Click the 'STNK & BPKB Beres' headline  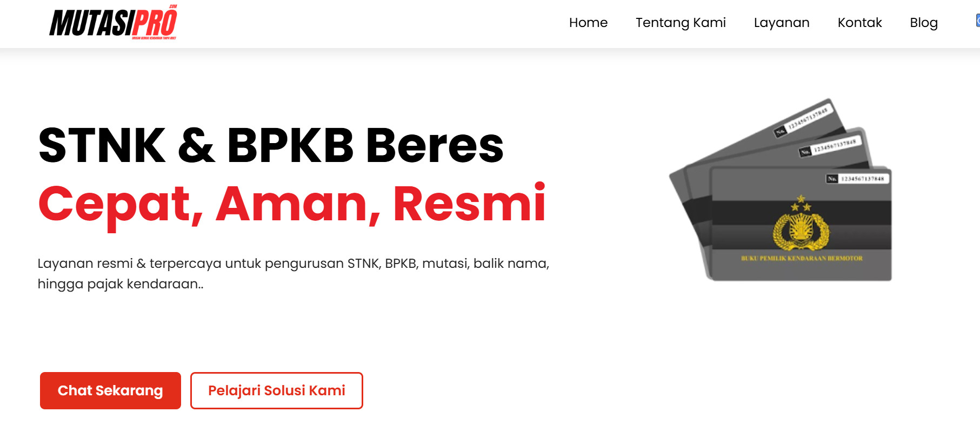coord(271,145)
